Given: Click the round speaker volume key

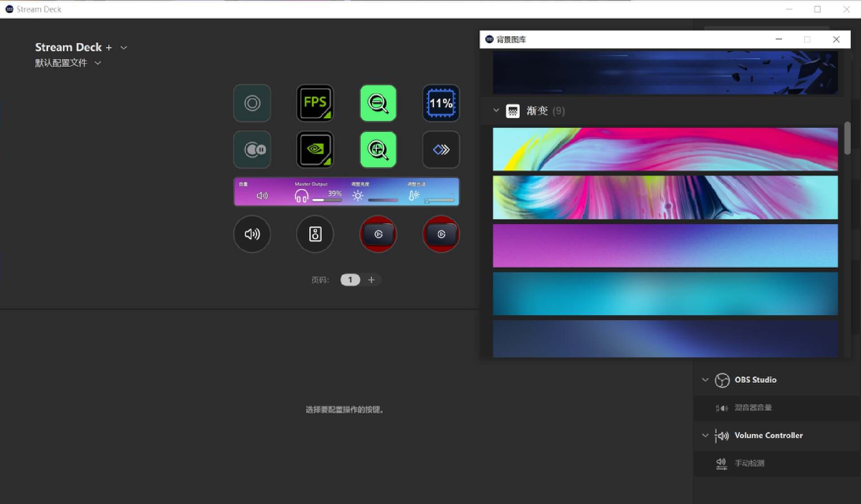Looking at the screenshot, I should 252,234.
